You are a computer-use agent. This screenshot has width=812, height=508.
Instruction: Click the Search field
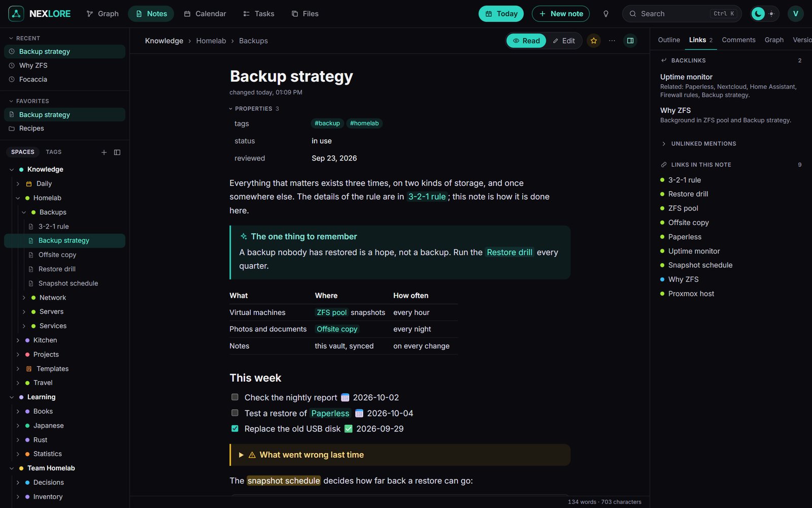[x=682, y=14]
